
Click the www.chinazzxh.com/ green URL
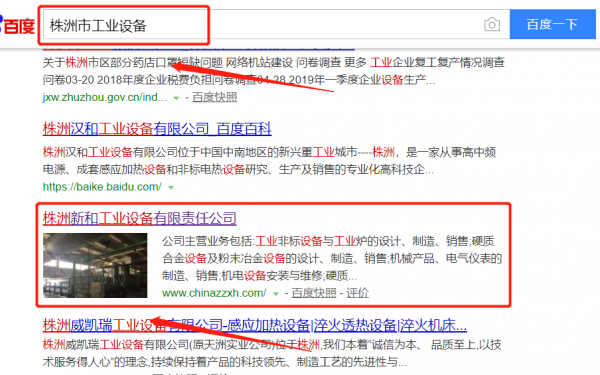point(214,293)
